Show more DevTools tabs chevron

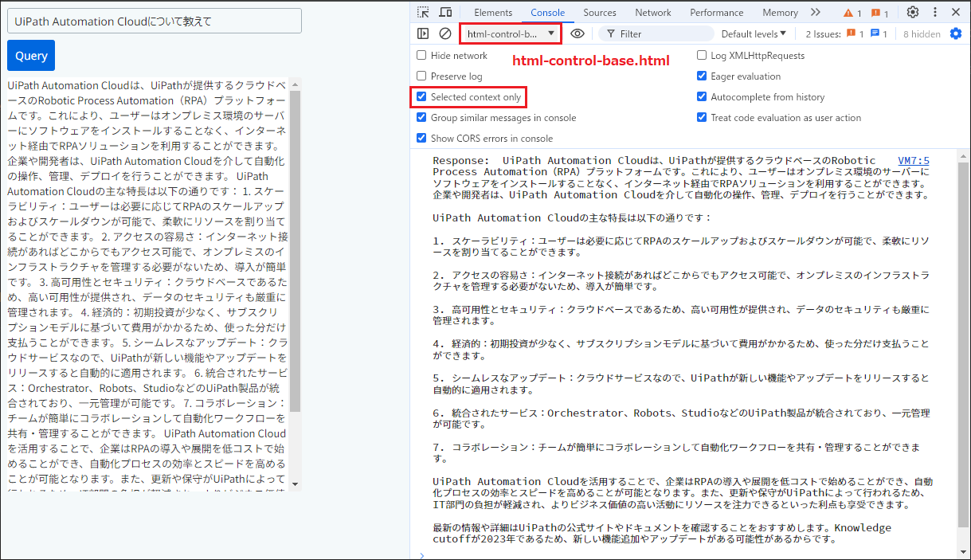[815, 12]
